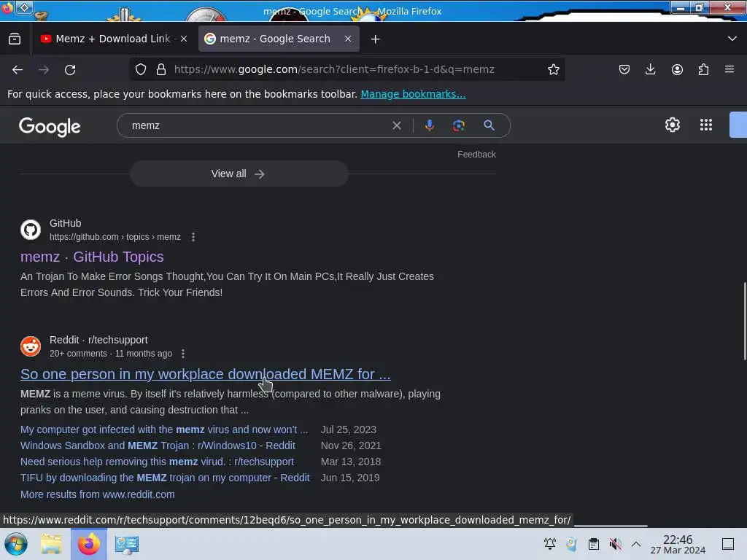Click the show desktop button

click(727, 544)
